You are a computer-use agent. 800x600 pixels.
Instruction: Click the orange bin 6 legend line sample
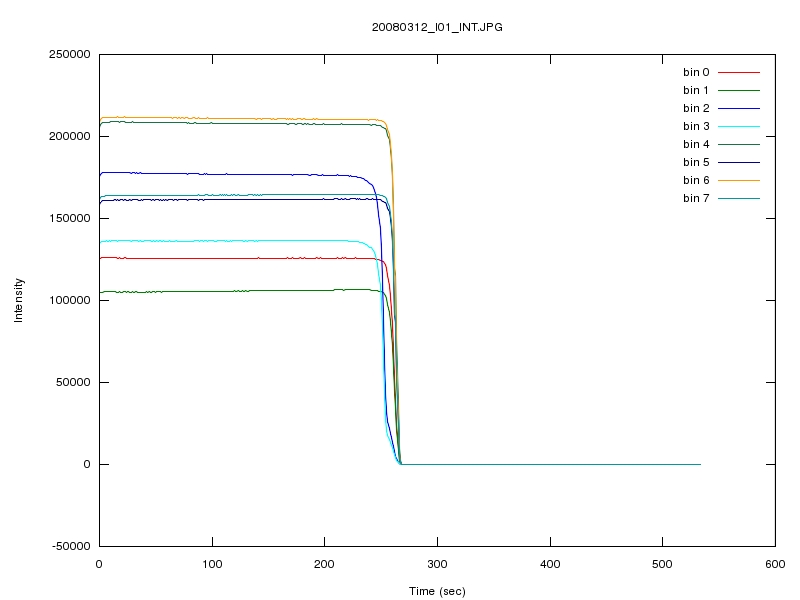[x=739, y=181]
